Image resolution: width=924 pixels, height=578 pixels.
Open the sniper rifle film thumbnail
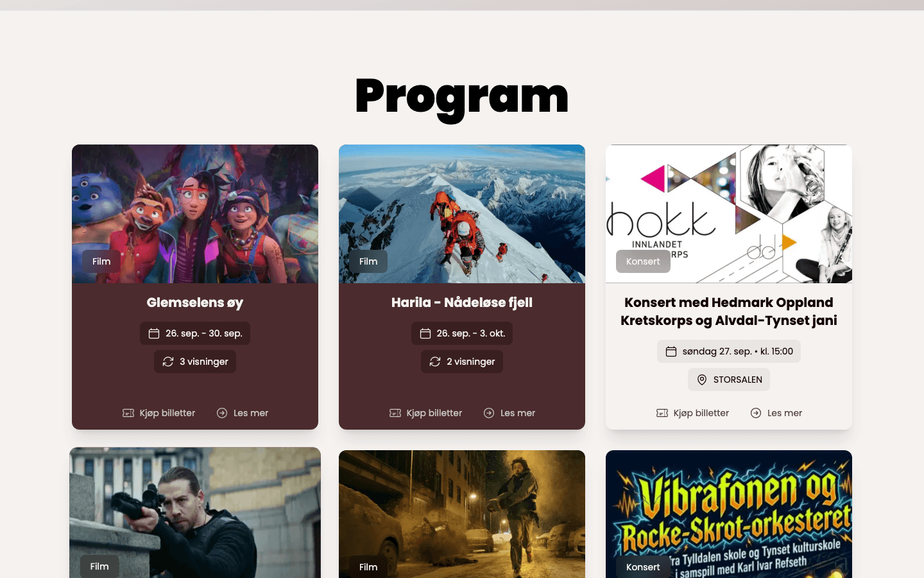click(x=195, y=512)
